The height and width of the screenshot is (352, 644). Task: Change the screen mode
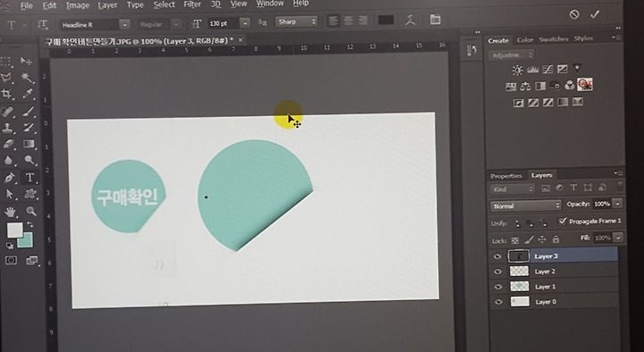31,260
